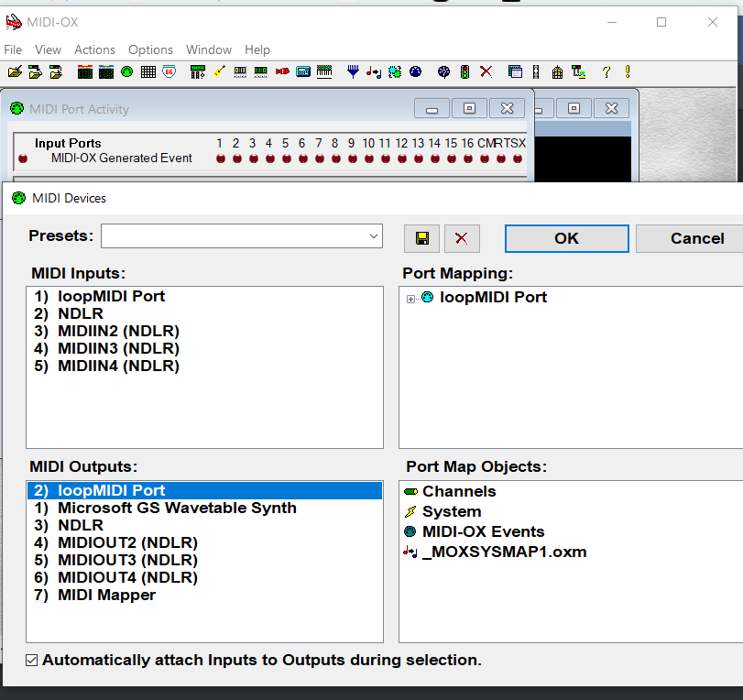Click the gray vertical slider icon
743x700 pixels.
click(x=536, y=72)
